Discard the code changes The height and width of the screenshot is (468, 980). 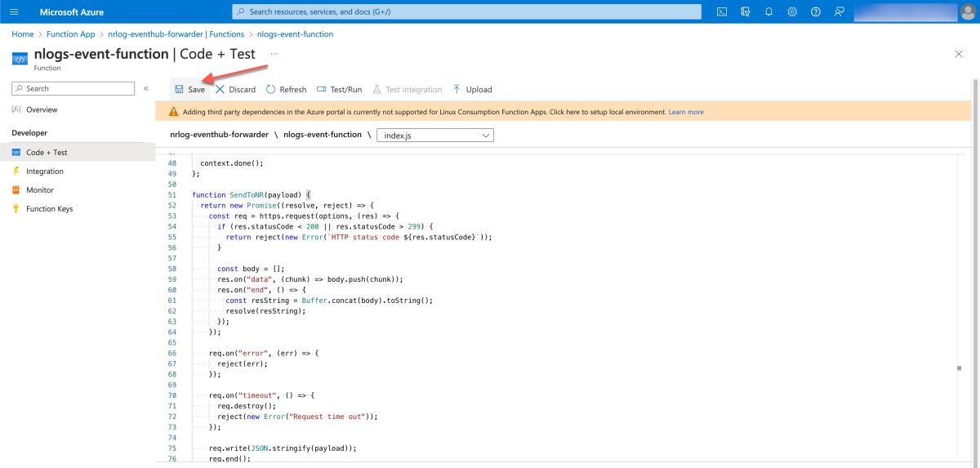235,90
